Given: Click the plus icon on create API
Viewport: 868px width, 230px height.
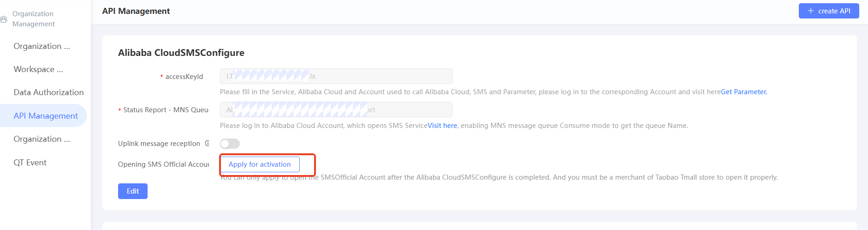Looking at the screenshot, I should point(810,11).
